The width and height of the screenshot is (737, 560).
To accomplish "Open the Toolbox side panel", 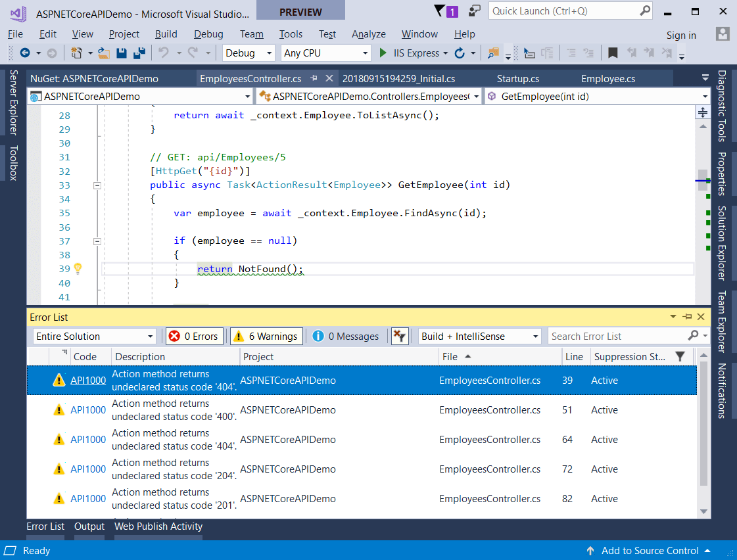I will (13, 163).
